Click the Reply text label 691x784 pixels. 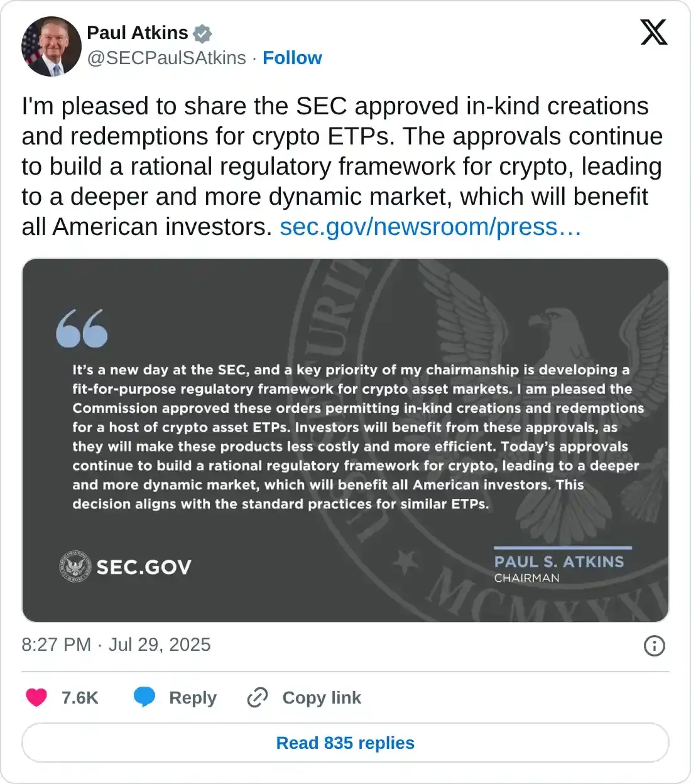point(193,697)
